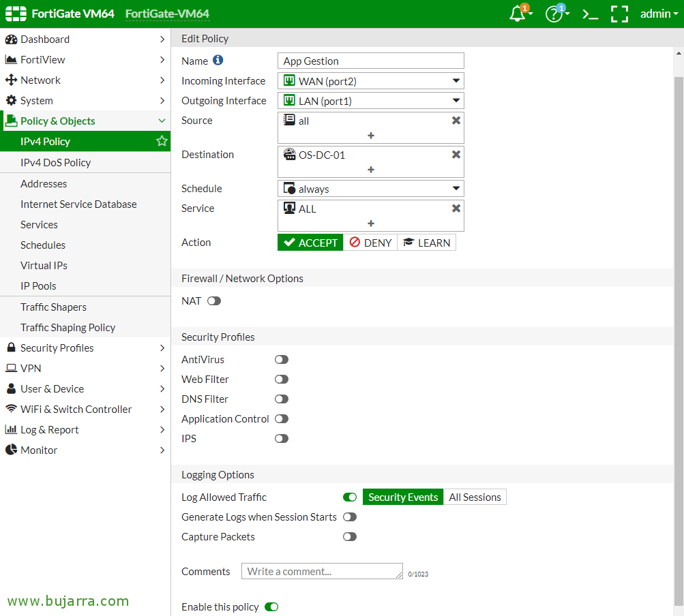The image size is (684, 616).
Task: Click the System gear icon
Action: [12, 101]
